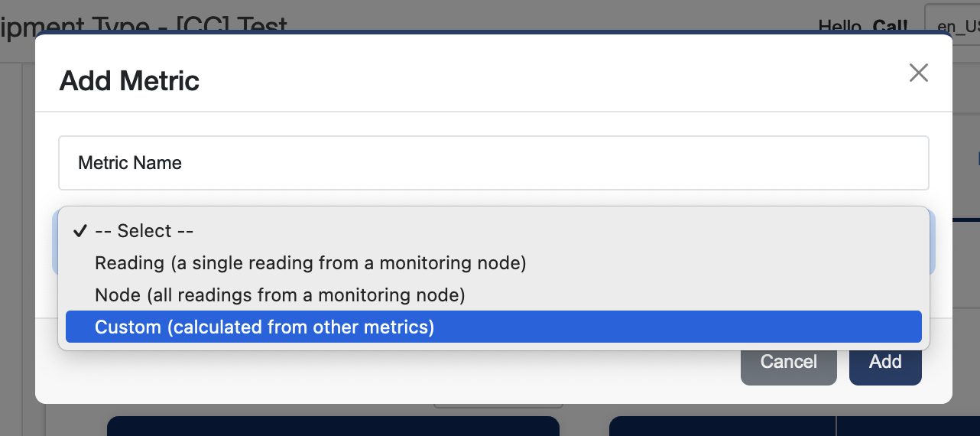The image size is (980, 436).
Task: Close the Add Metric dialog with the X
Action: 918,73
